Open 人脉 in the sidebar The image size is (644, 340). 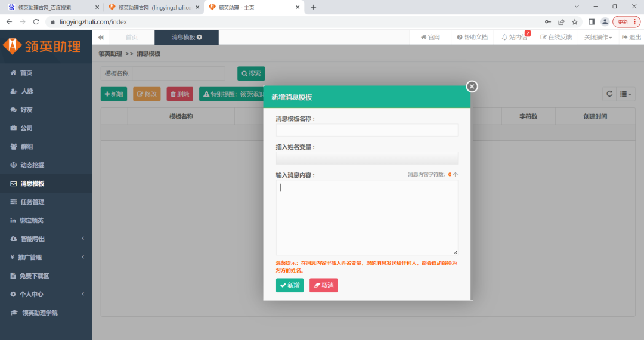click(x=46, y=91)
